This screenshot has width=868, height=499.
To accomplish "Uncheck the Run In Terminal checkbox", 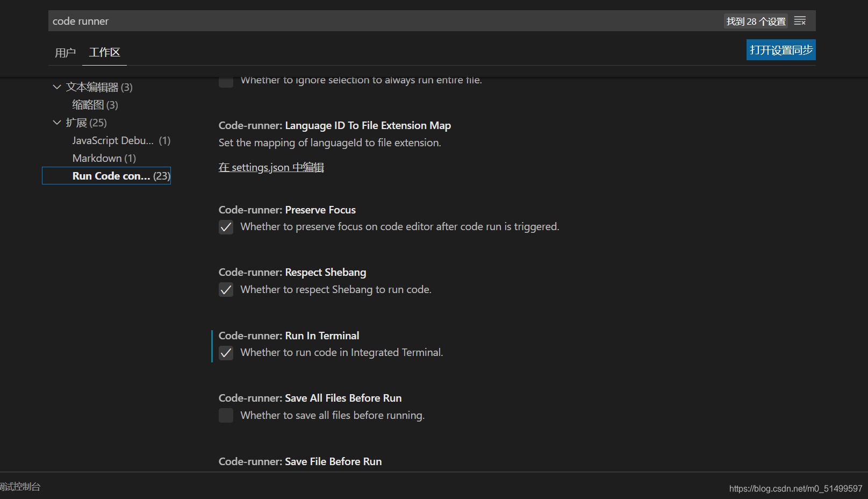I will 226,353.
